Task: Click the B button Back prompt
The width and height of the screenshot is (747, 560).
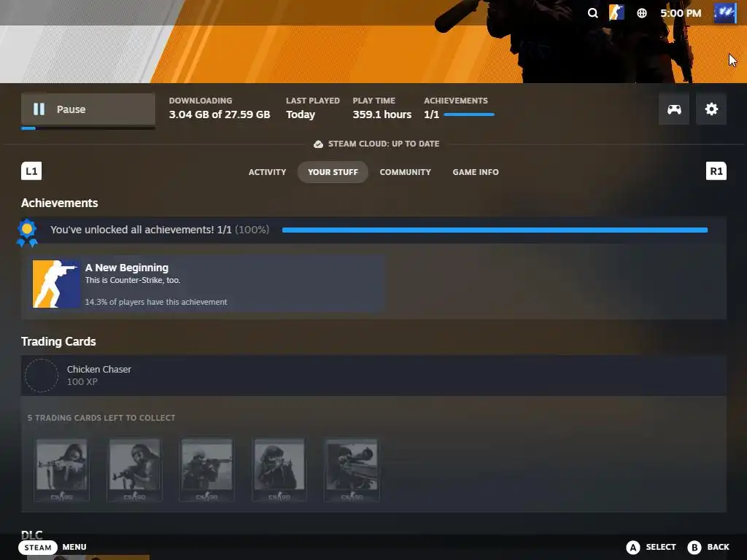Action: pyautogui.click(x=708, y=547)
